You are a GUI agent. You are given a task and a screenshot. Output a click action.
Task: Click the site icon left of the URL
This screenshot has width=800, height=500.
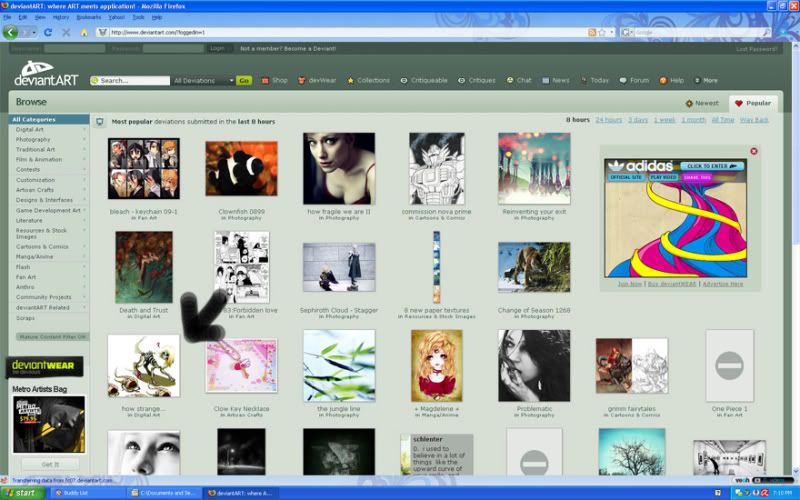coord(103,32)
